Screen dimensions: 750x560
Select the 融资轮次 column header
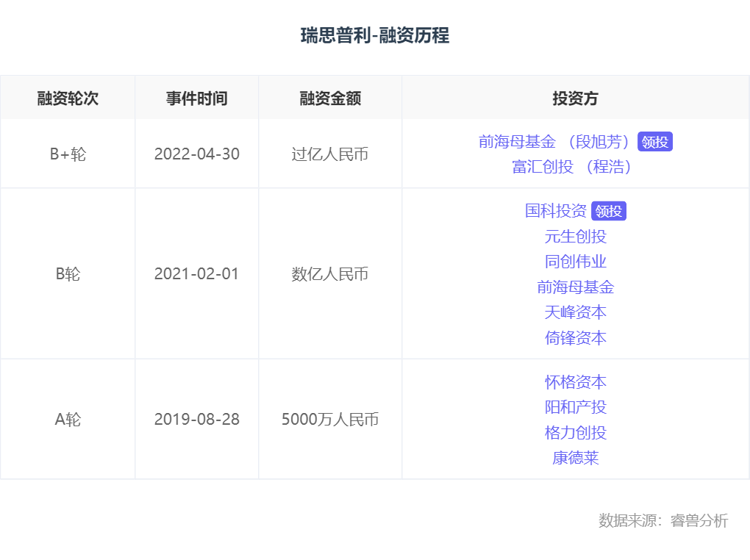68,98
